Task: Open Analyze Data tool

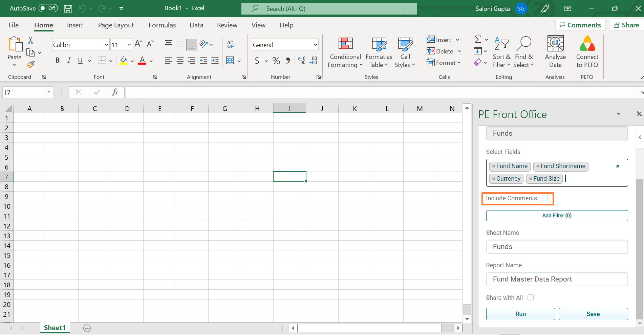Action: [x=555, y=52]
